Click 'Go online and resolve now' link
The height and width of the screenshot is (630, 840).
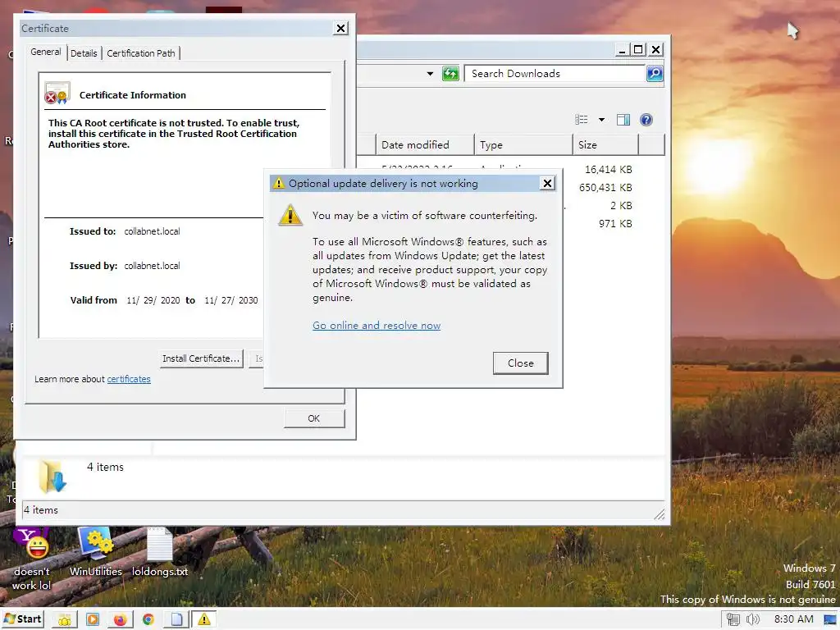(x=377, y=325)
